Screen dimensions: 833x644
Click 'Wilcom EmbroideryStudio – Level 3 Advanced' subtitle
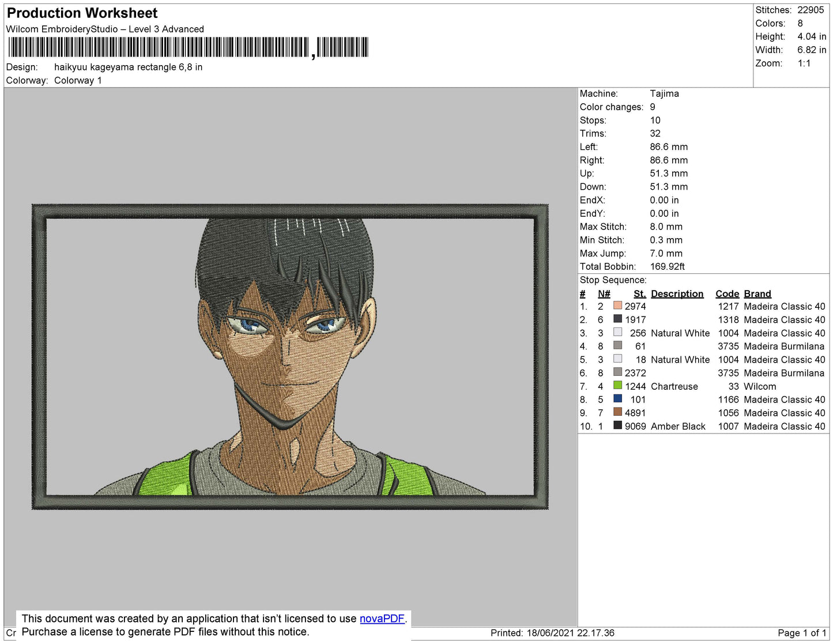point(105,29)
